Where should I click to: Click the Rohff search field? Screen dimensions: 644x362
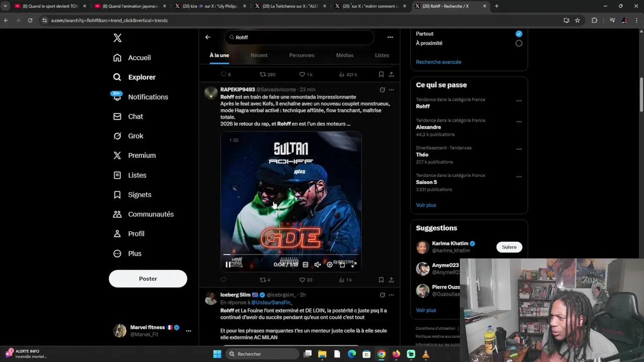click(x=299, y=37)
